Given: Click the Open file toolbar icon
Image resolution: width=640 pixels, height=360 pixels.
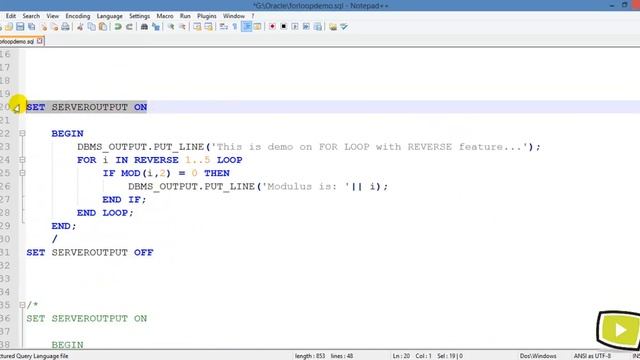Looking at the screenshot, I should (9, 27).
